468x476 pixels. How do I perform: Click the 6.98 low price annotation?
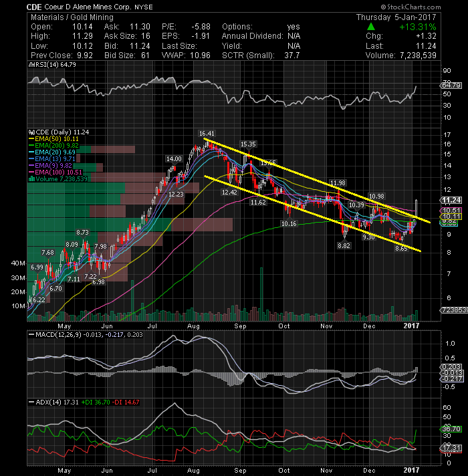click(x=98, y=282)
